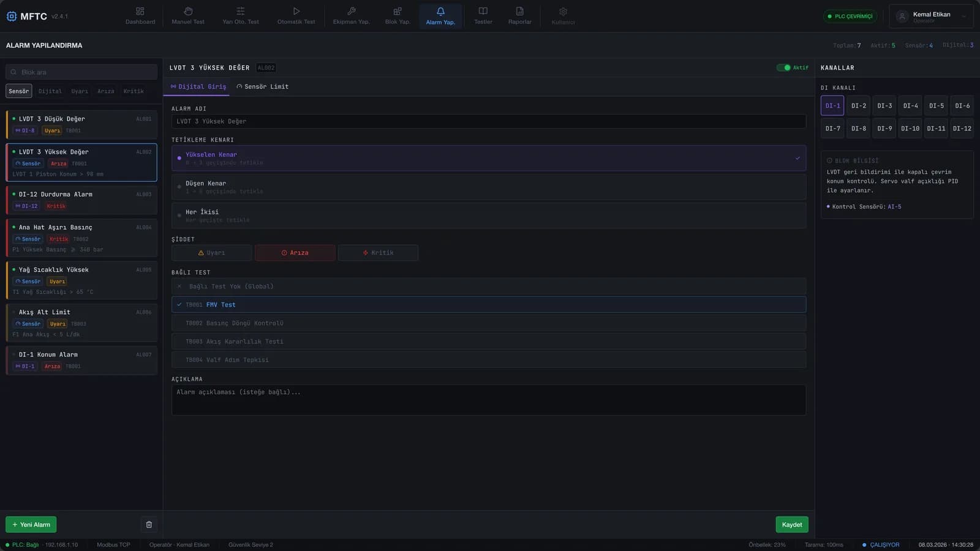Open Blok Yap. blocks icon
Viewport: 980px width, 551px height.
(398, 11)
